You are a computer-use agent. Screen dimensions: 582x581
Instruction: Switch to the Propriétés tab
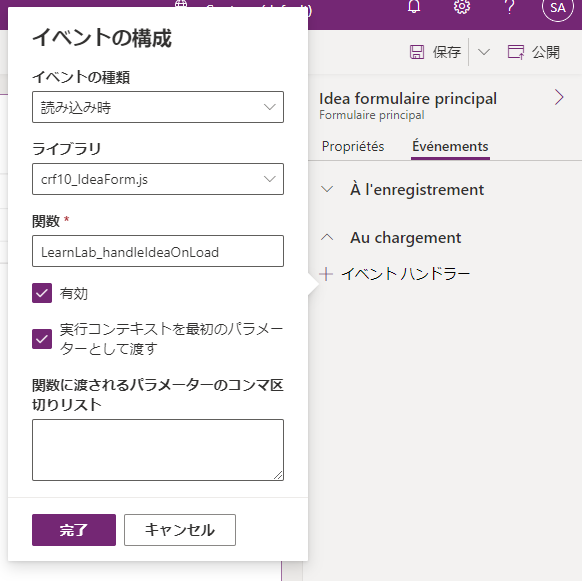(x=353, y=146)
